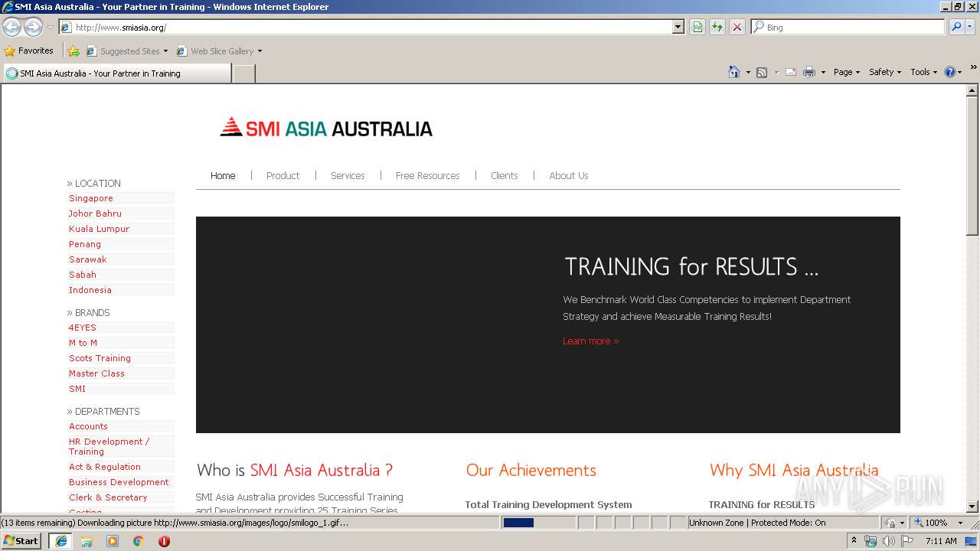The height and width of the screenshot is (551, 980).
Task: Click the browser Forward arrow button
Action: point(33,28)
